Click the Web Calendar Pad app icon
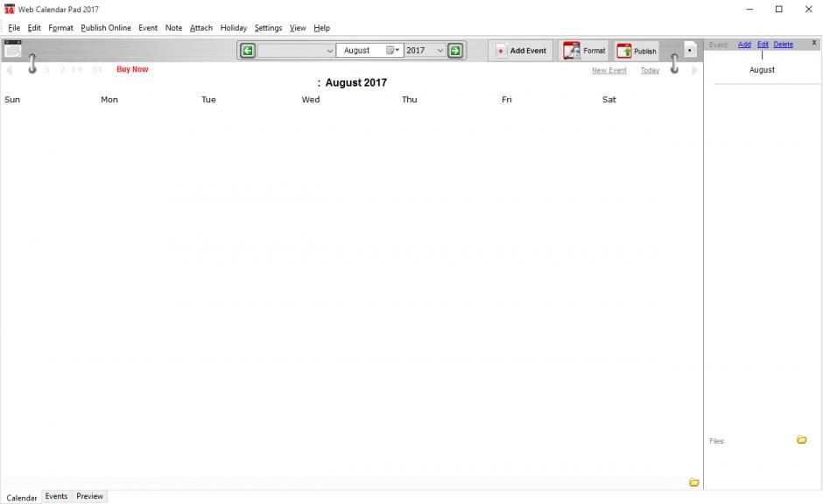The image size is (823, 504). [x=9, y=9]
